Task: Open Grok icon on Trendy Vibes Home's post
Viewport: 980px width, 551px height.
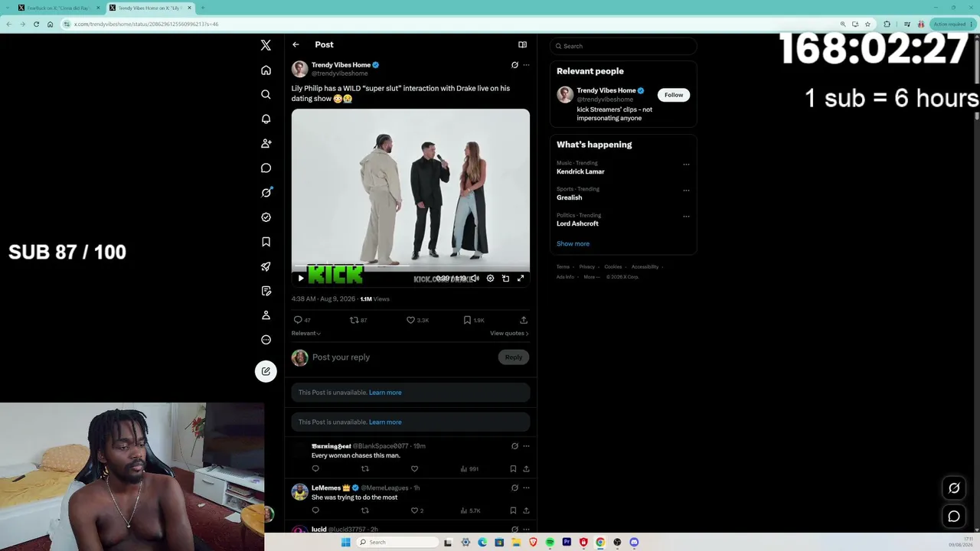Action: 514,65
